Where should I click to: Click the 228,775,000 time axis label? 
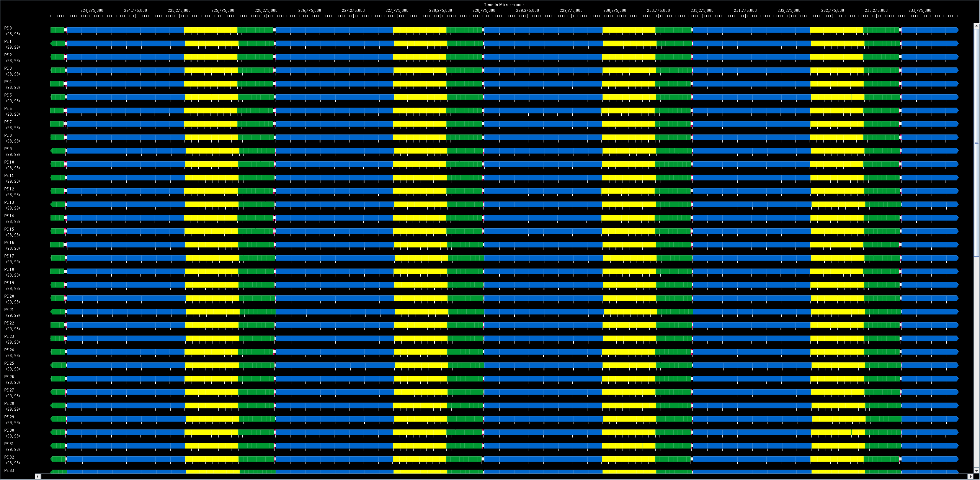point(484,11)
